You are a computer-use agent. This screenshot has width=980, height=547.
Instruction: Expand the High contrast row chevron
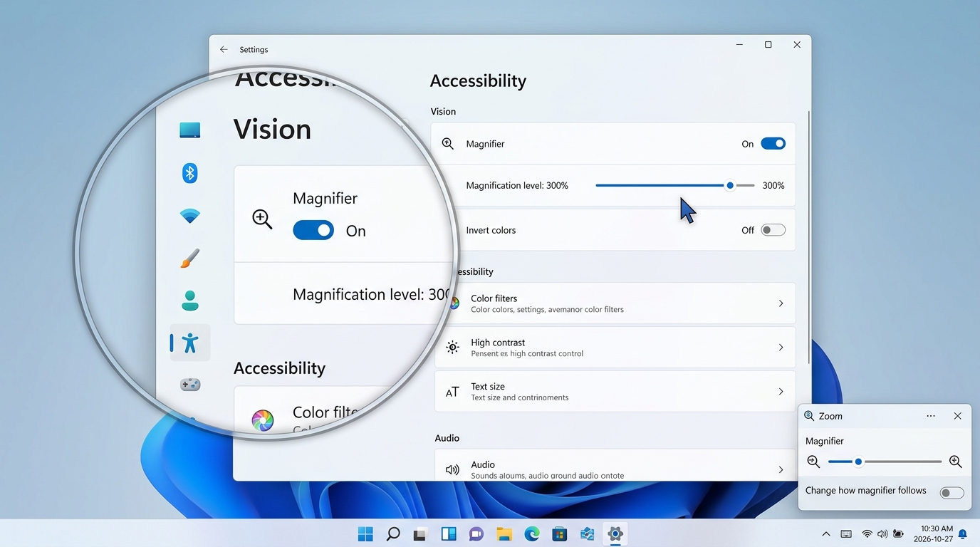(x=781, y=348)
